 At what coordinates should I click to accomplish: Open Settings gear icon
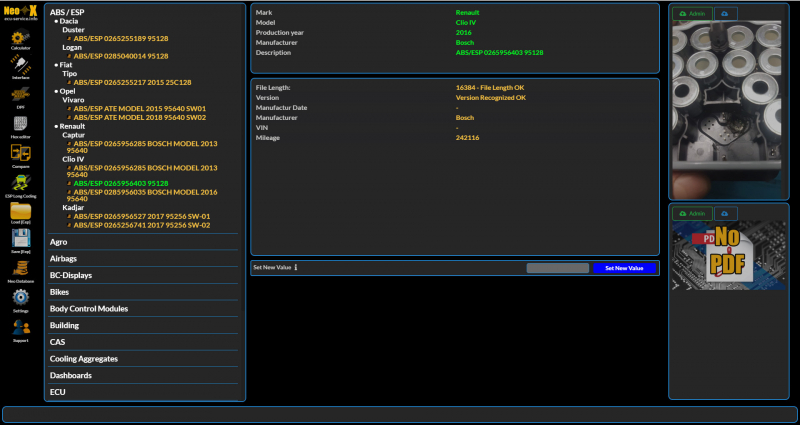[20, 298]
